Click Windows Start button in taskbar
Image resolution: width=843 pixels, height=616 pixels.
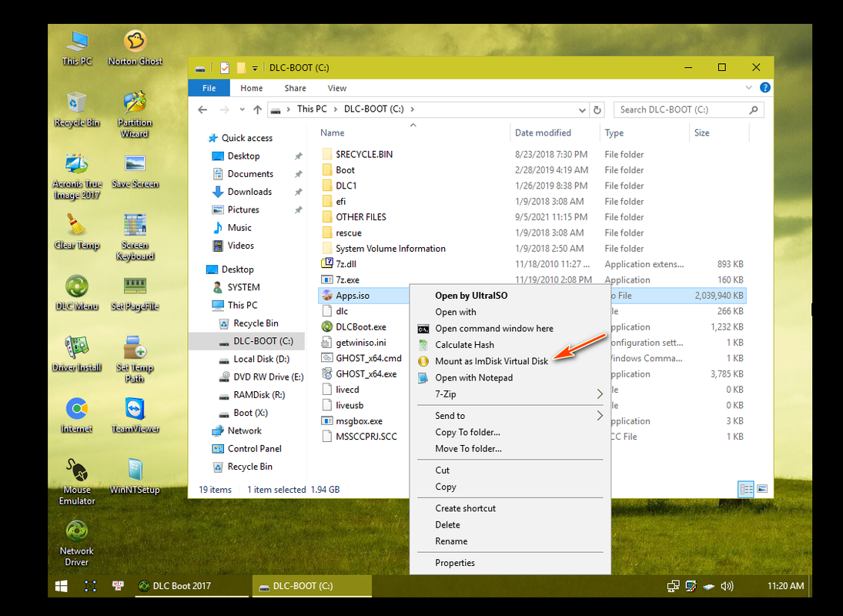click(x=62, y=586)
